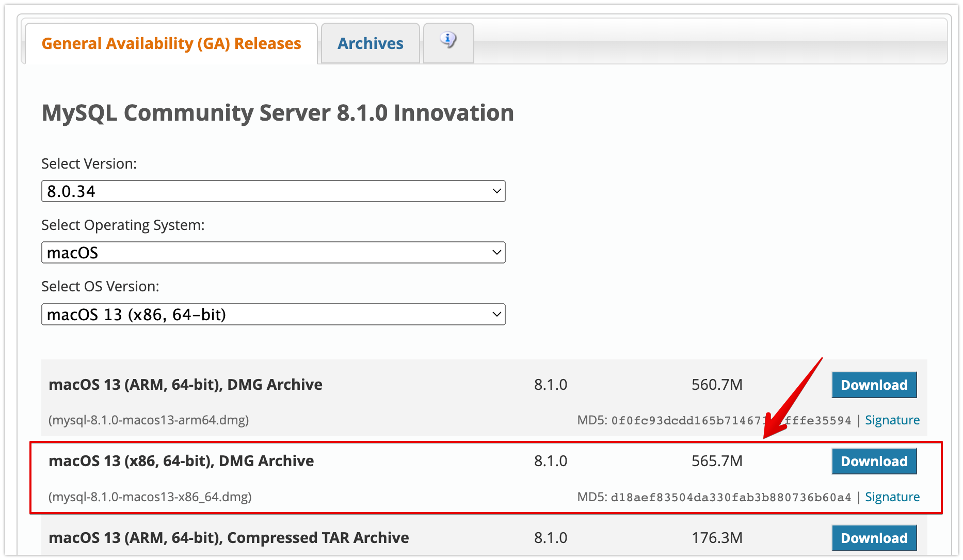
Task: Click the MySQL Community Server 8.1.0 heading
Action: click(278, 113)
